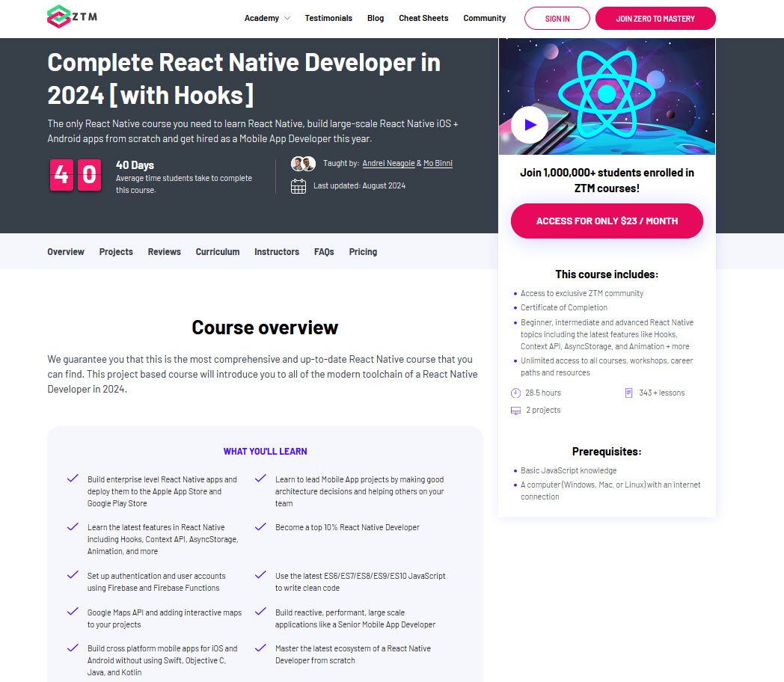784x682 pixels.
Task: Click the monitor icon beside 2 projects
Action: pos(515,411)
